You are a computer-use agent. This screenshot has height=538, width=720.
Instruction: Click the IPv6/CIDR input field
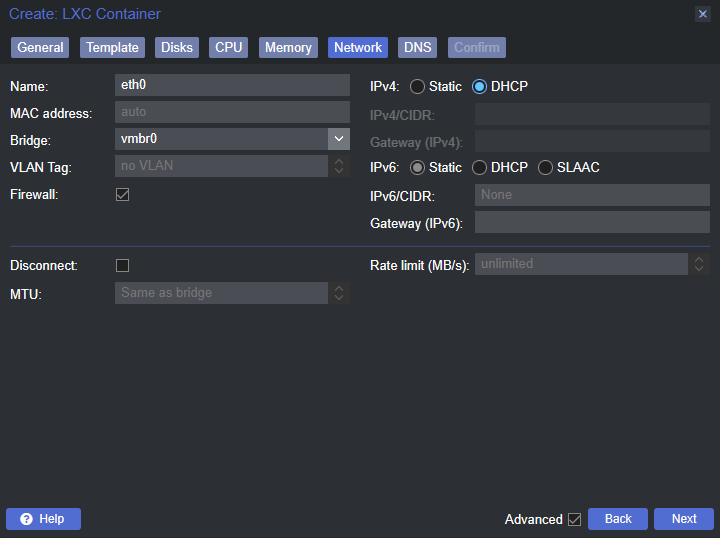(592, 195)
